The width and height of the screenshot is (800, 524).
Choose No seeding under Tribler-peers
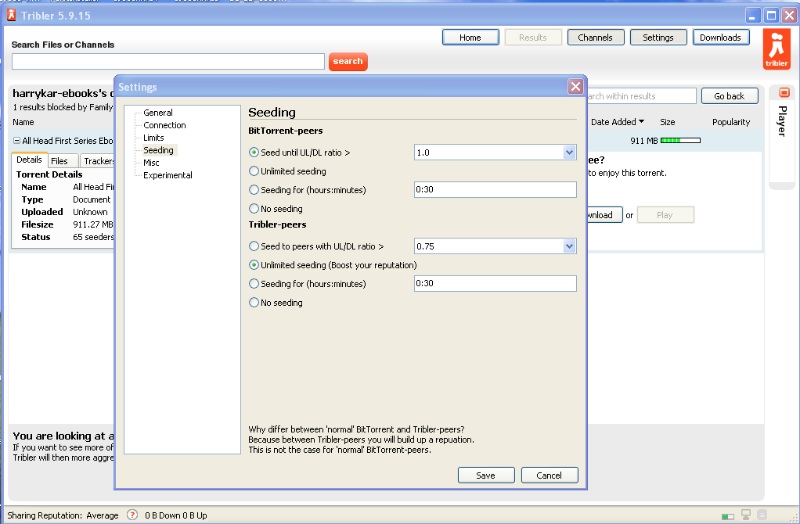254,302
